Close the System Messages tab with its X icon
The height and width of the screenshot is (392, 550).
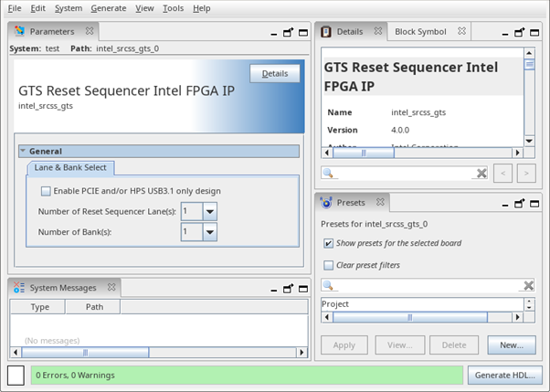111,287
